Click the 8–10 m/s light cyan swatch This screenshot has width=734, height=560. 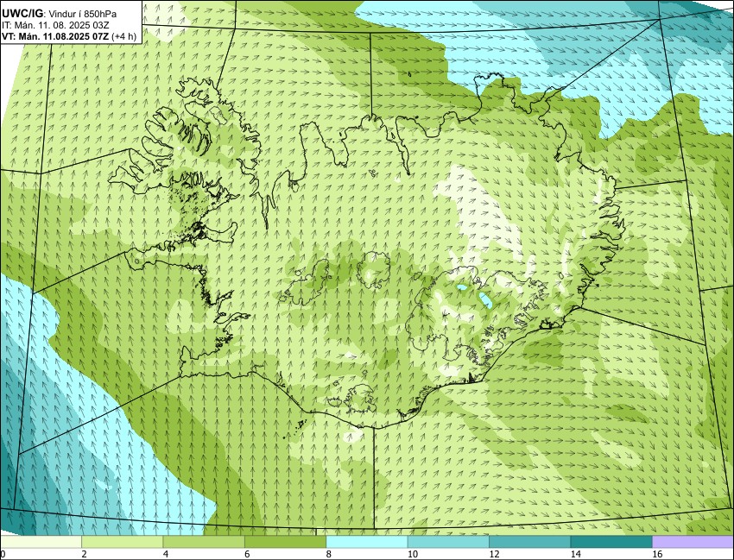pyautogui.click(x=366, y=542)
